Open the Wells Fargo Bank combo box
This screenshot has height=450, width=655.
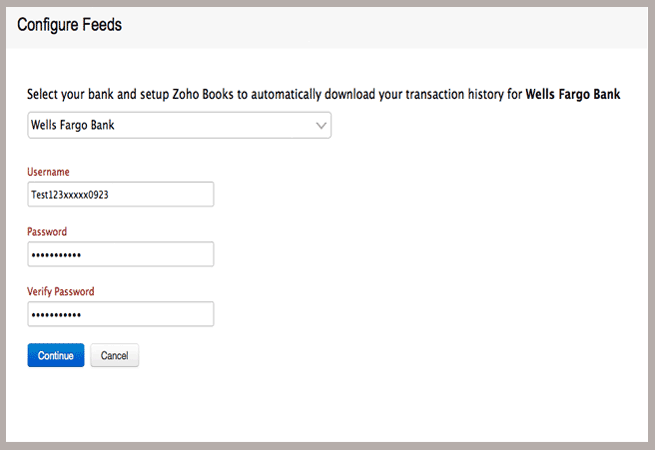(x=180, y=126)
